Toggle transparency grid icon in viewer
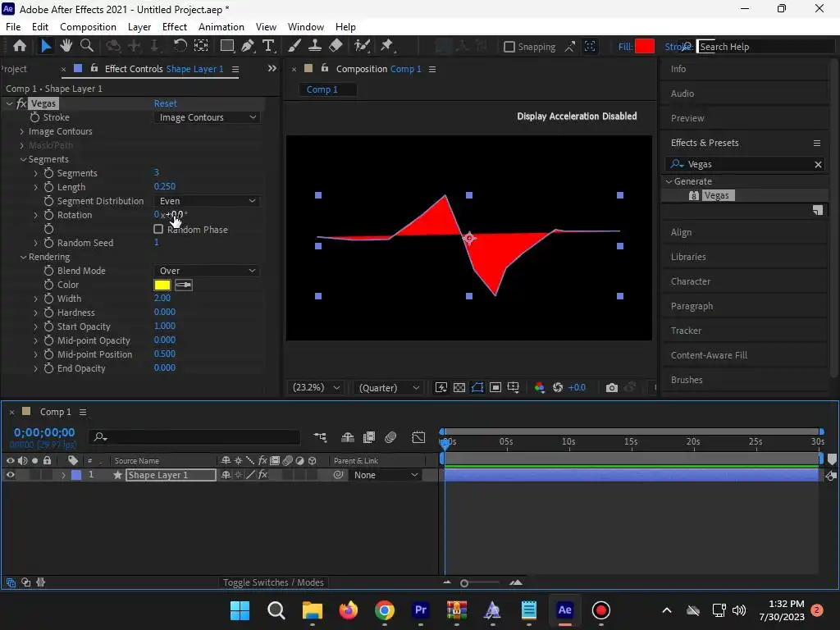This screenshot has width=840, height=630. (x=459, y=387)
